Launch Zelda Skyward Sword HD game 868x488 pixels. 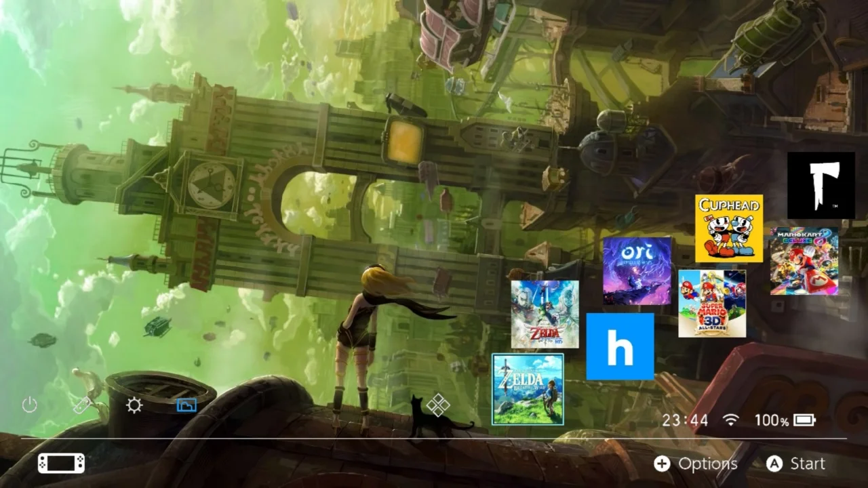545,314
